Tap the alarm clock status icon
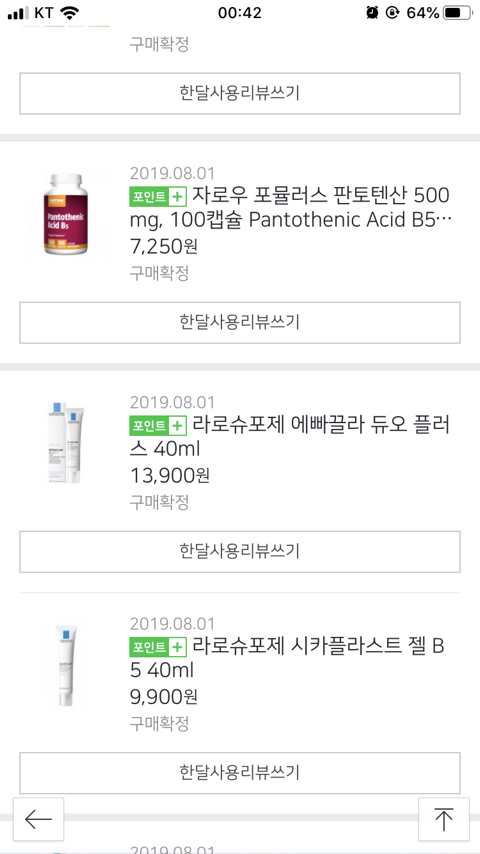 click(x=373, y=13)
